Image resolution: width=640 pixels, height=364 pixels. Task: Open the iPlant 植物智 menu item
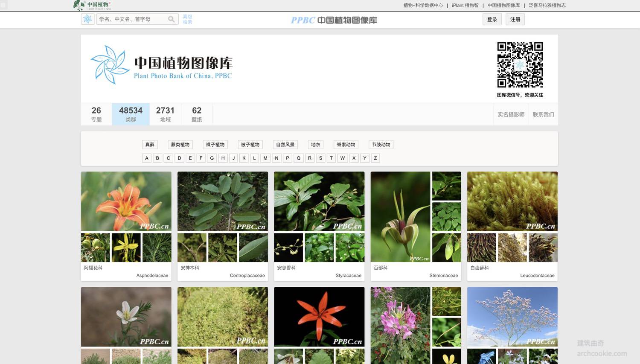click(x=465, y=6)
